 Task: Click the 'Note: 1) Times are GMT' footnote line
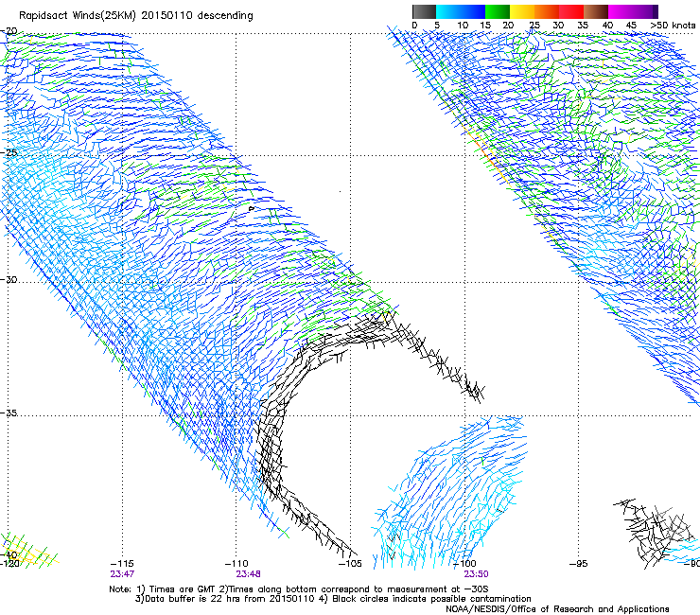[299, 589]
